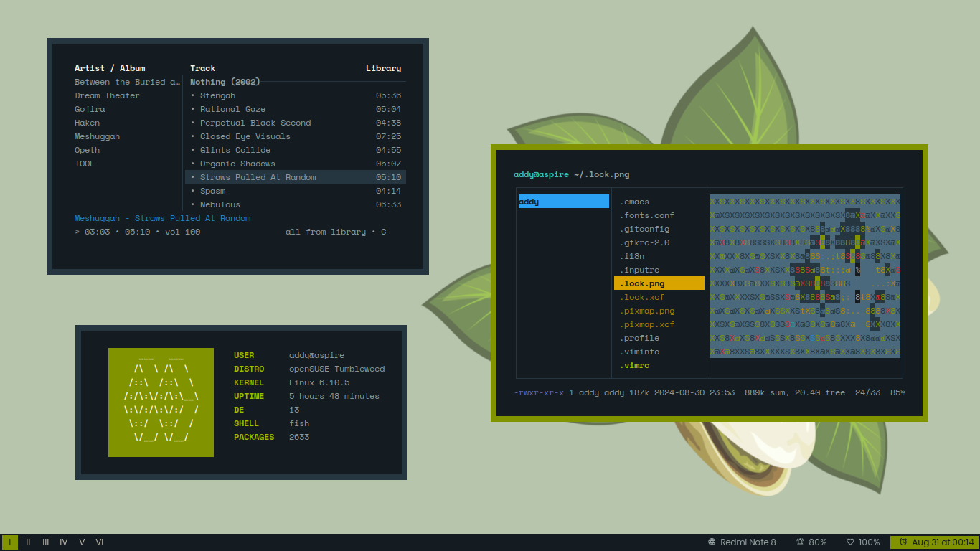The image size is (980, 551).
Task: Select the Closed Eye Visuals track
Action: click(245, 136)
